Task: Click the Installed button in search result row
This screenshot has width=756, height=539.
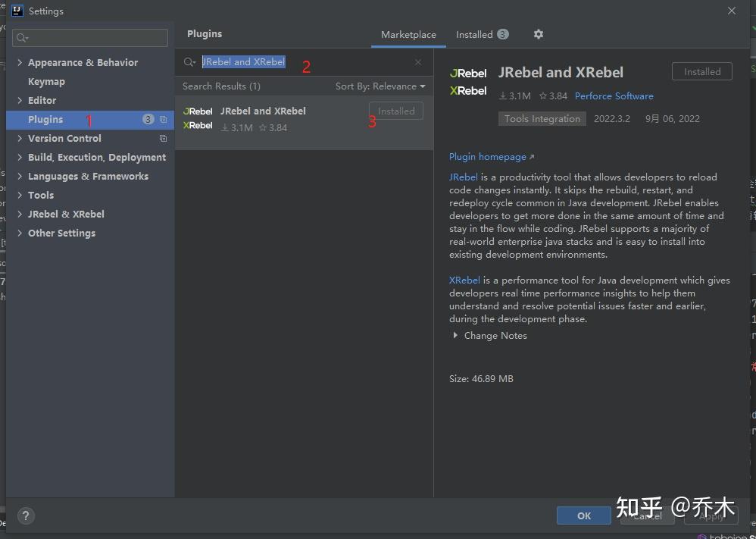Action: pyautogui.click(x=396, y=111)
